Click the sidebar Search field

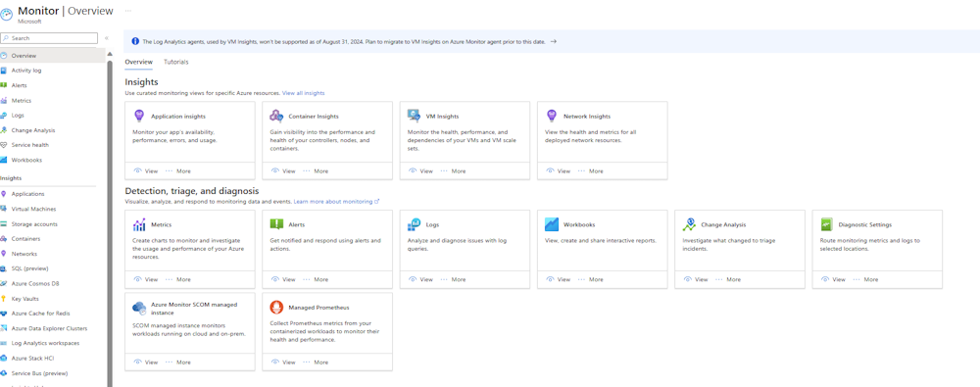coord(49,38)
